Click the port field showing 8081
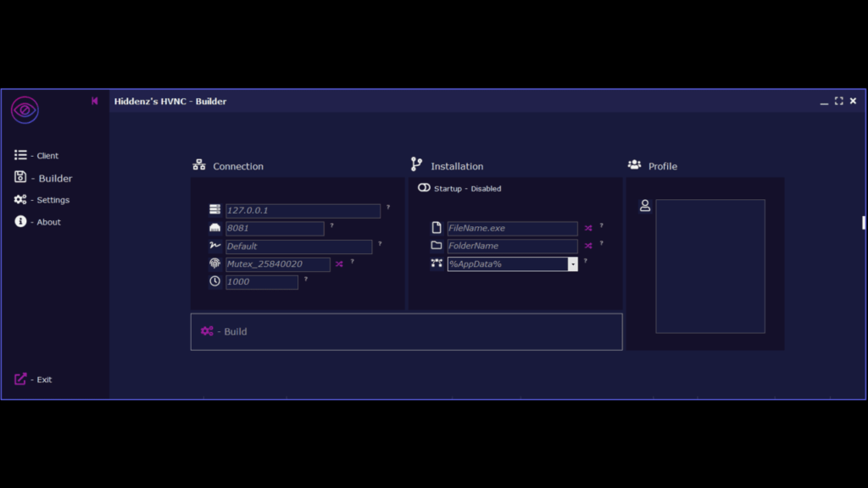The width and height of the screenshot is (868, 488). point(275,228)
